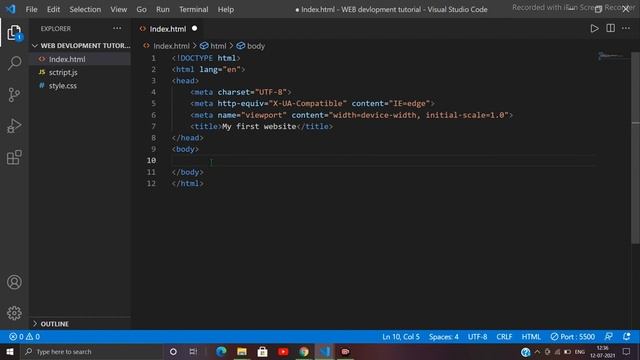This screenshot has height=360, width=640.
Task: Open editor More Actions ellipsis
Action: (x=626, y=29)
